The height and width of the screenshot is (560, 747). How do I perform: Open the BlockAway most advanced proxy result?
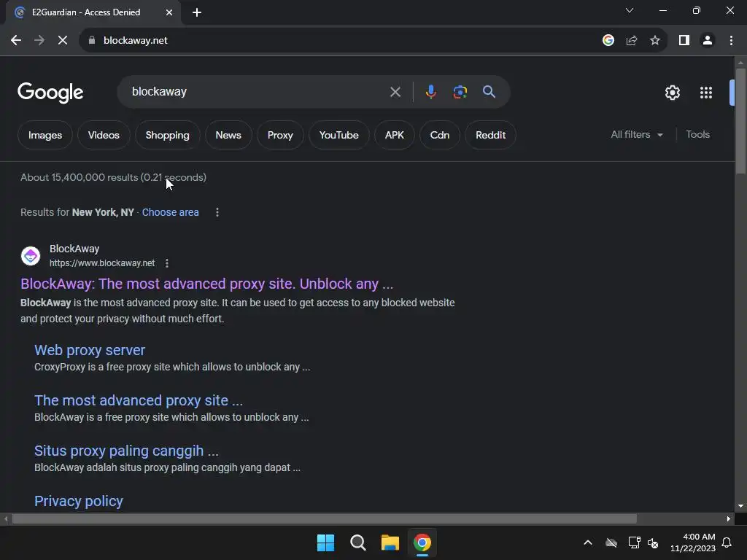pyautogui.click(x=206, y=284)
